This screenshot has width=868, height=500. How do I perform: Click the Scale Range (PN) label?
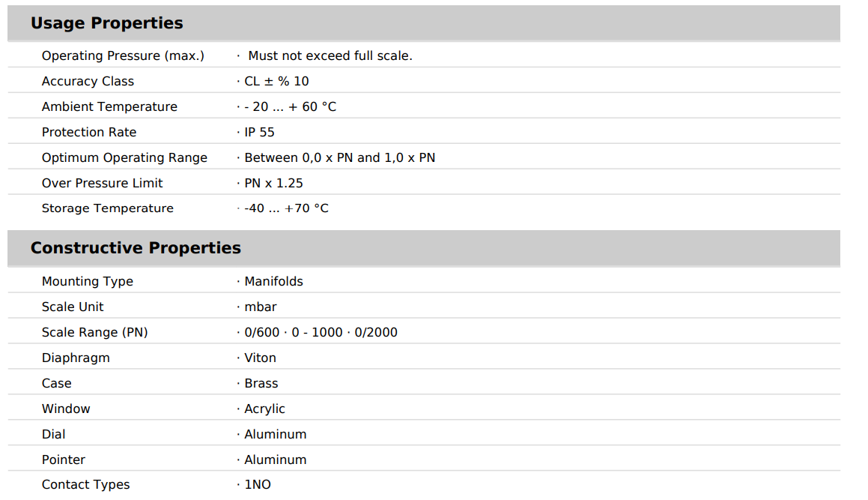click(x=94, y=333)
